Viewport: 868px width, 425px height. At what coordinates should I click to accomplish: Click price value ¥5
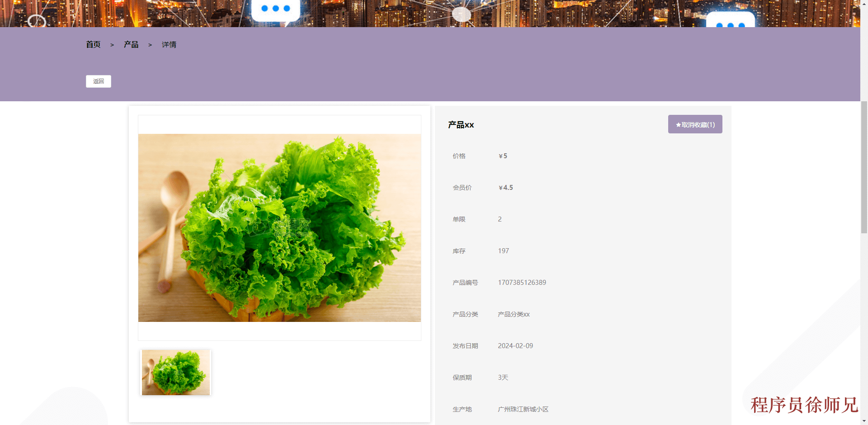pyautogui.click(x=503, y=156)
